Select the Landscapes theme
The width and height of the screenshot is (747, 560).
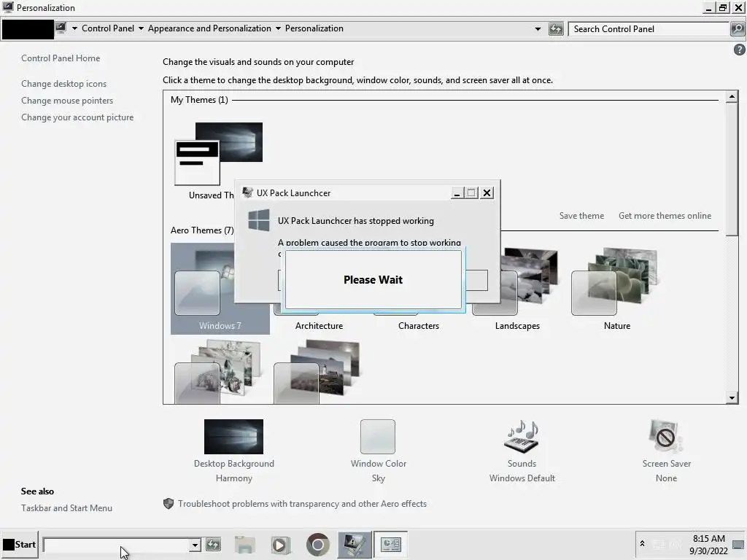(517, 289)
